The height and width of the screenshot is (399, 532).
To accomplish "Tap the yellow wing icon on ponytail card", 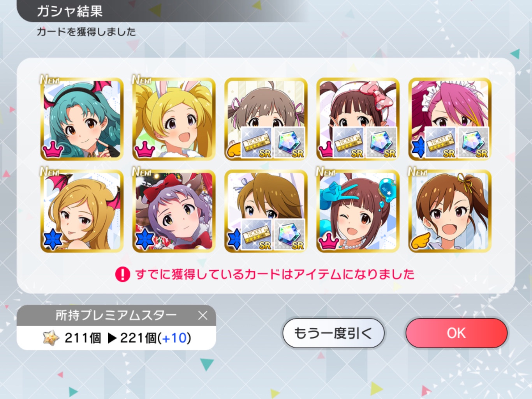I will 421,240.
